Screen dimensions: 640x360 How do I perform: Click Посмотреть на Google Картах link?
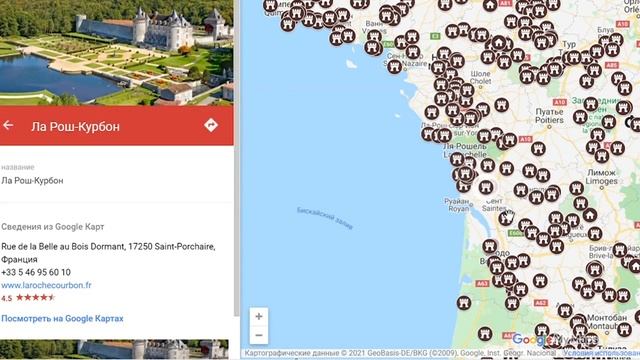pyautogui.click(x=62, y=318)
